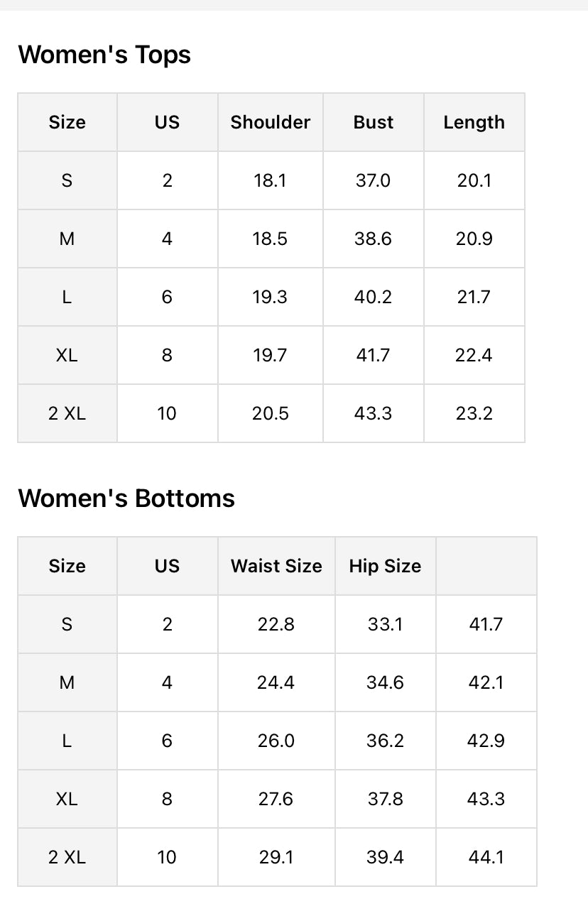Select the 22.8 waist size cell
Viewport: 588px width, 916px height.
pos(276,624)
